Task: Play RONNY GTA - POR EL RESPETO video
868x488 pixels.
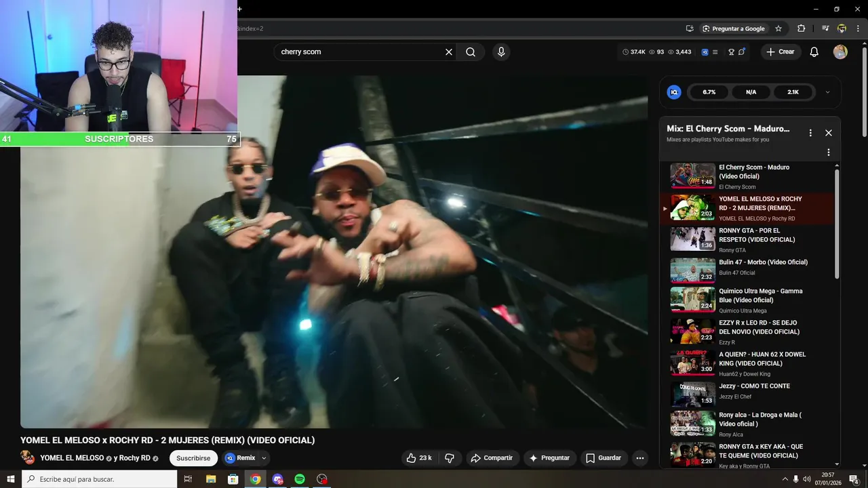Action: click(749, 240)
